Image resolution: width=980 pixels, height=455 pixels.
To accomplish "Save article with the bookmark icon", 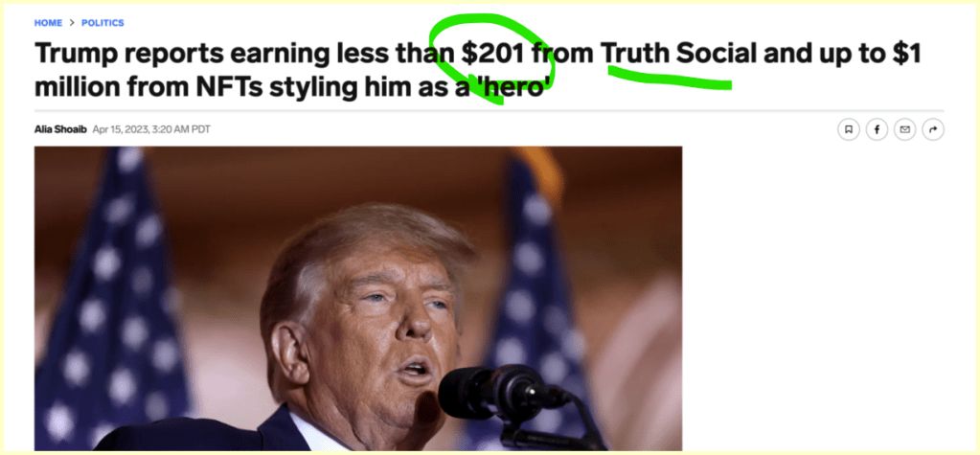I will point(848,129).
